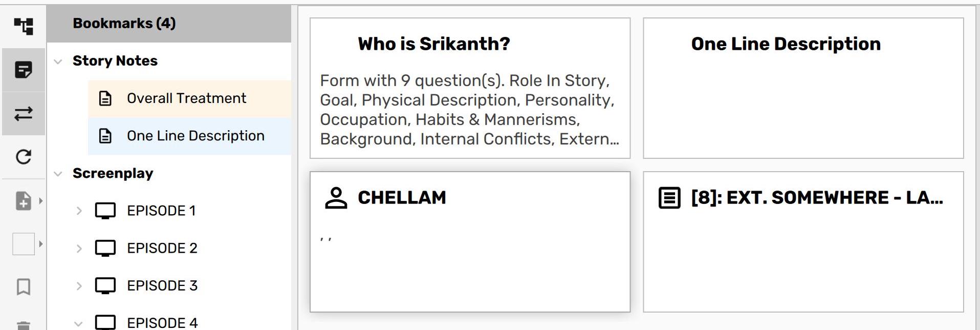Expand the EPISODE 2 chevron
The height and width of the screenshot is (330, 980).
[x=79, y=249]
